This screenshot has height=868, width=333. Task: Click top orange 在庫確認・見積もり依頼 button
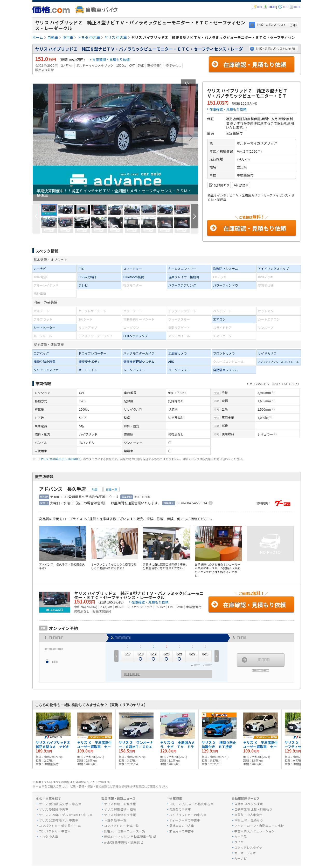(251, 64)
